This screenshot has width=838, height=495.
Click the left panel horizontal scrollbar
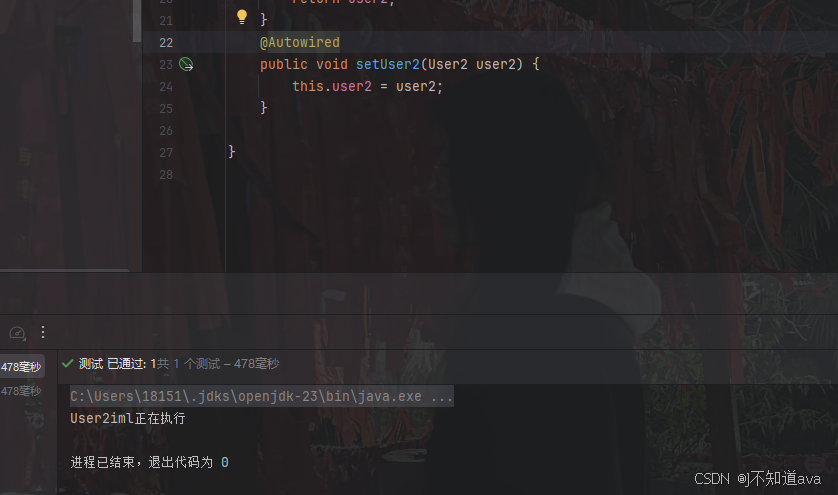64,270
